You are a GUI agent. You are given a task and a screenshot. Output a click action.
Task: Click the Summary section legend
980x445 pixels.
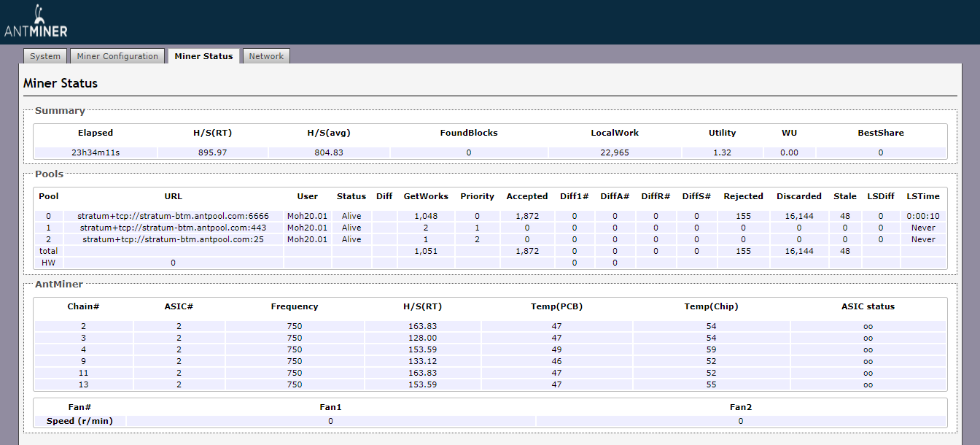(60, 111)
